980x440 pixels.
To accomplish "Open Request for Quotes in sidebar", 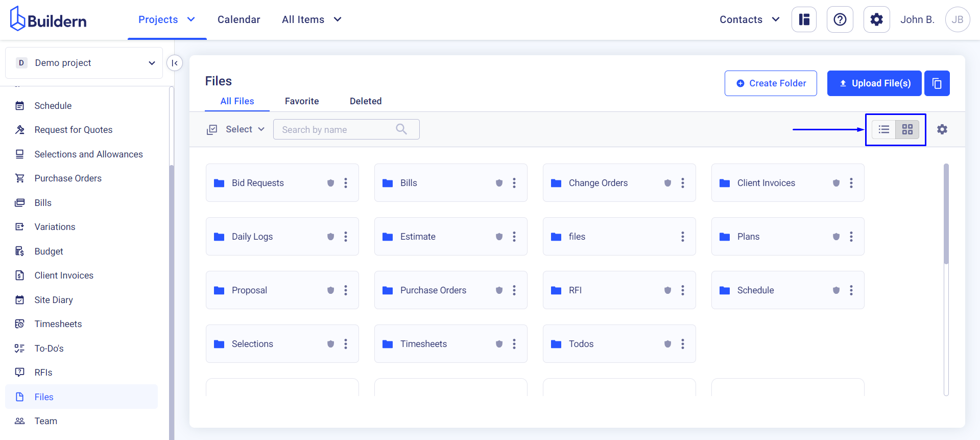I will click(x=82, y=130).
